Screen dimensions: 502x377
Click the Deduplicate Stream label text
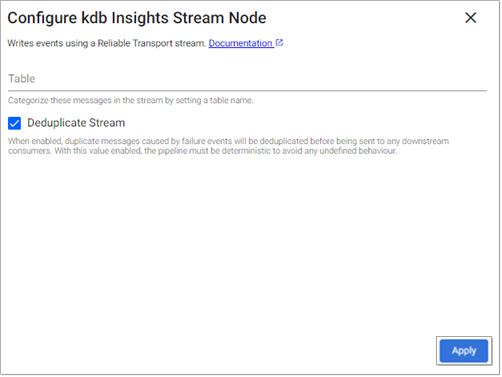pyautogui.click(x=76, y=123)
